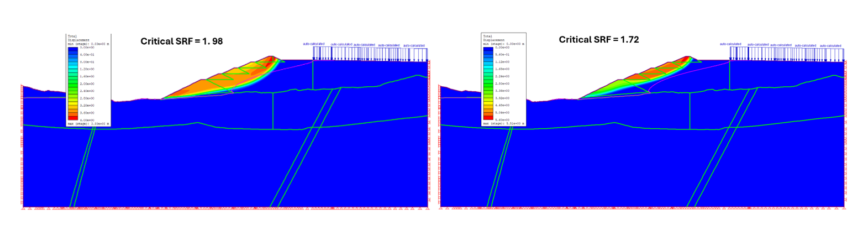Click the 4.00e-01 legend value
The height and width of the screenshot is (230, 868).
coord(87,55)
